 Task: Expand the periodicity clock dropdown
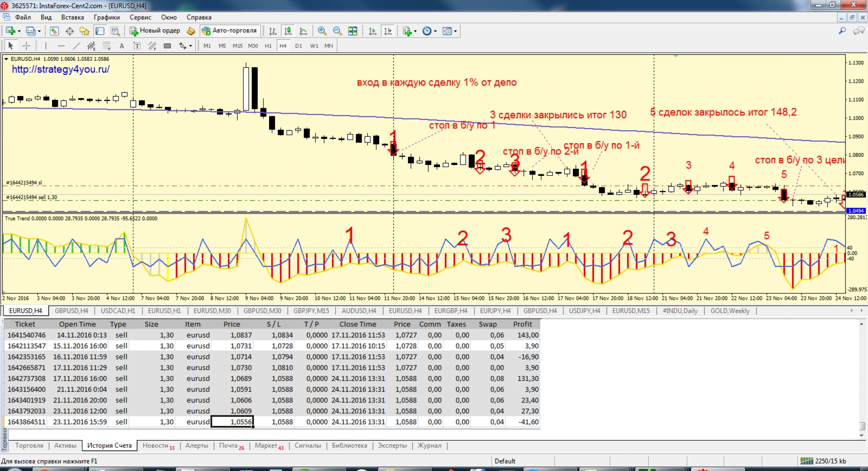(435, 31)
